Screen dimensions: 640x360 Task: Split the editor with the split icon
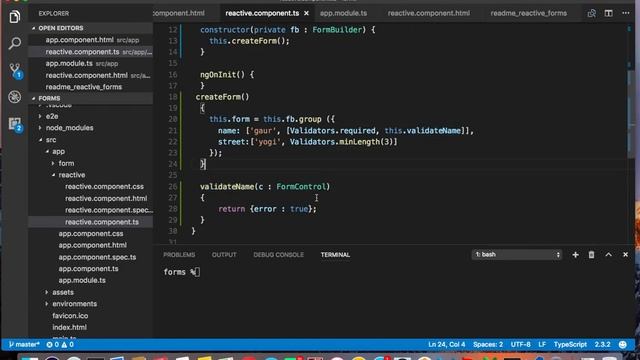click(609, 13)
